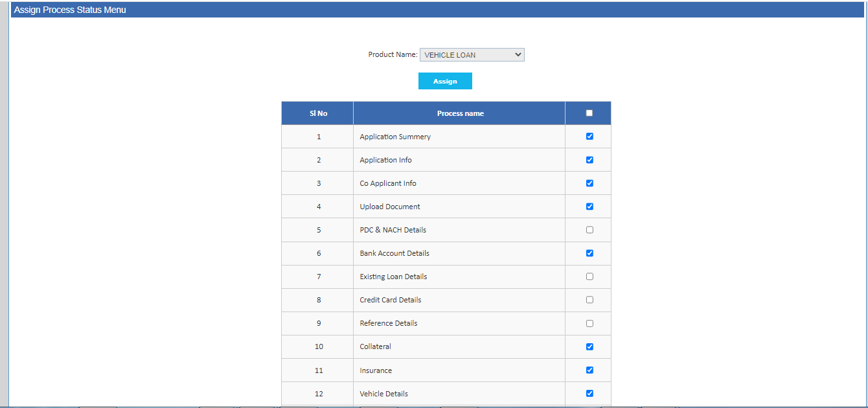Enable the Existing Loan Details checkbox
Image resolution: width=868 pixels, height=408 pixels.
[589, 277]
